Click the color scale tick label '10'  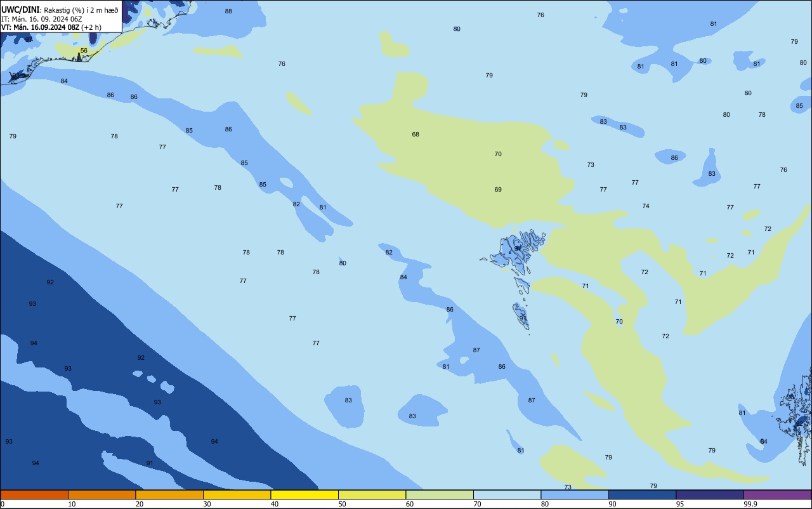[x=72, y=504]
